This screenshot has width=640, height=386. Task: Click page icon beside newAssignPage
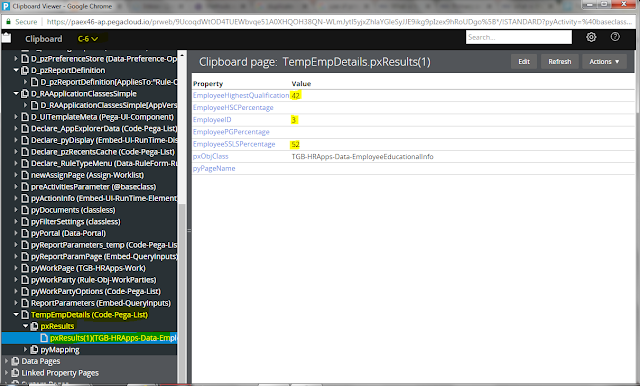tap(25, 175)
